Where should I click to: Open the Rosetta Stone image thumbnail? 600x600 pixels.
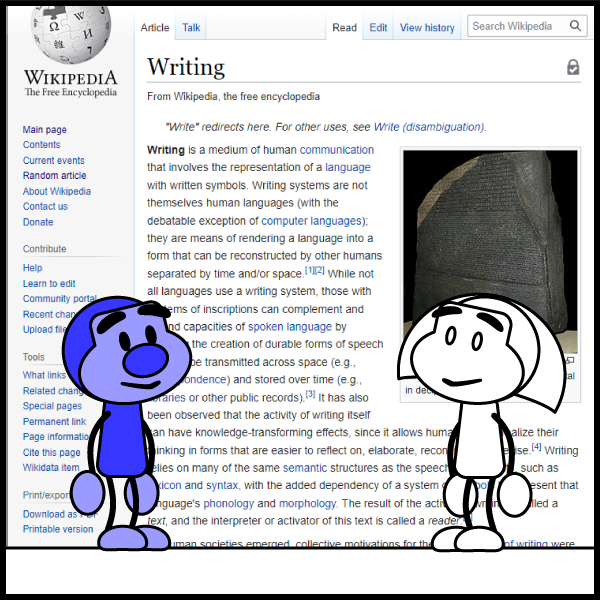click(489, 250)
